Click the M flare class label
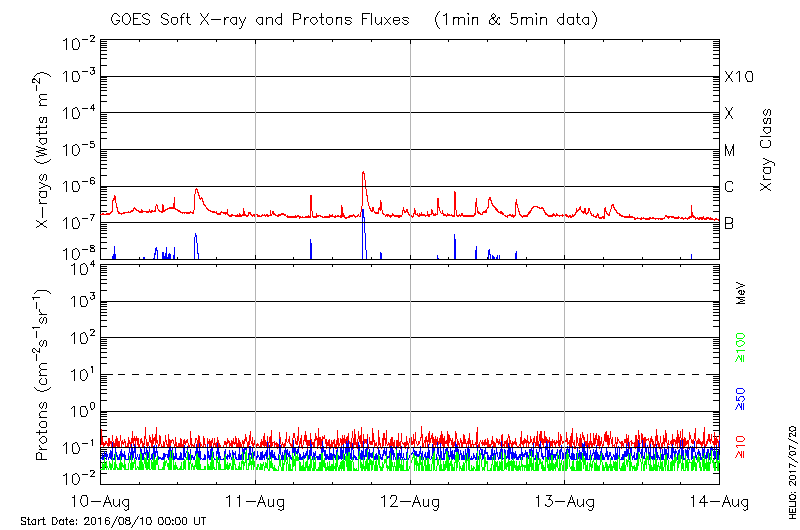 tap(730, 151)
